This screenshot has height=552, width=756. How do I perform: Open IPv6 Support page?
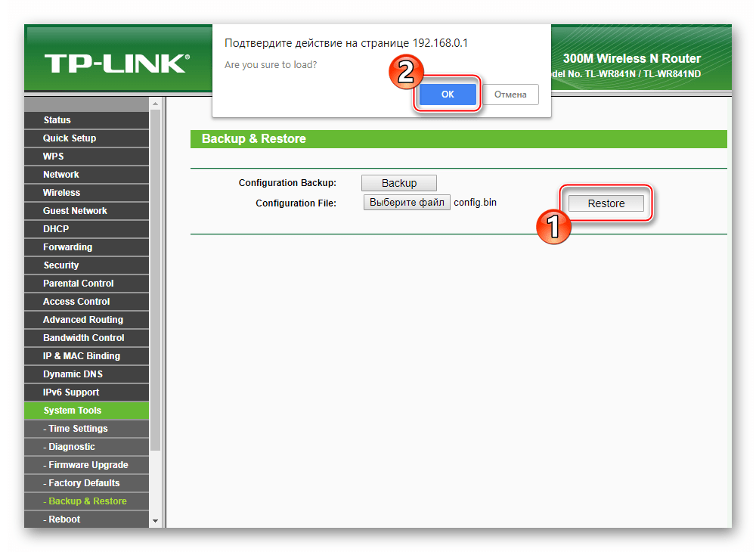[x=86, y=392]
